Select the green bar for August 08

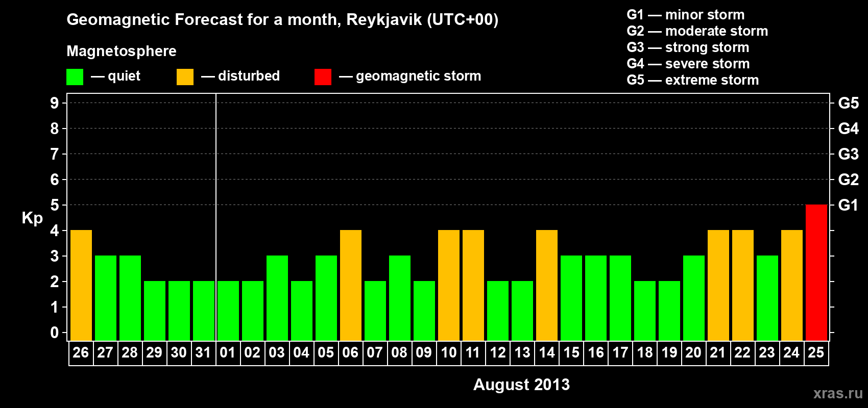(x=400, y=298)
